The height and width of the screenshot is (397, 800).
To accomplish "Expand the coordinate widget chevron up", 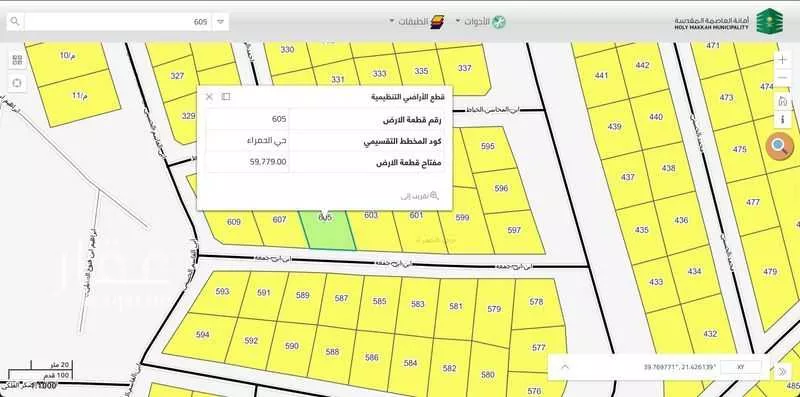I will tap(565, 366).
